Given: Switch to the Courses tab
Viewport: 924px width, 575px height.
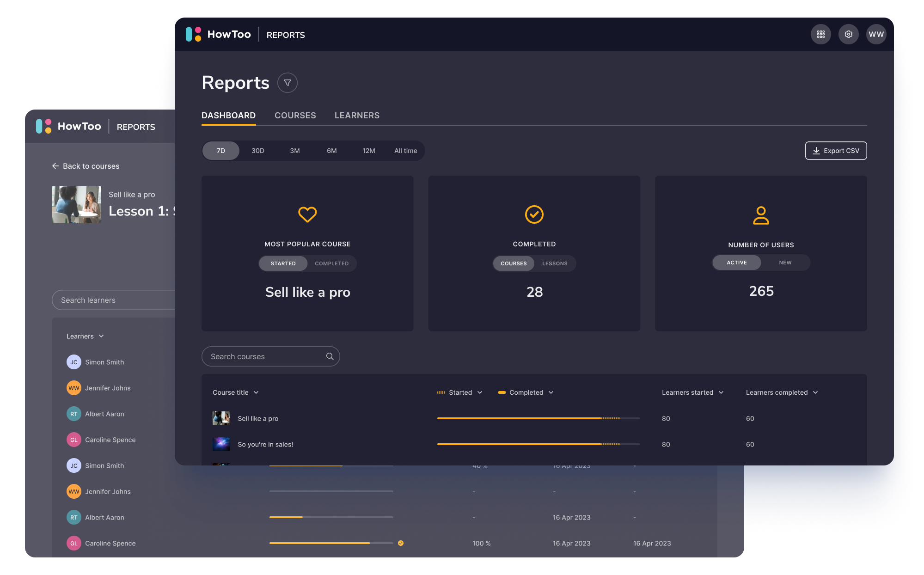Looking at the screenshot, I should pos(295,115).
